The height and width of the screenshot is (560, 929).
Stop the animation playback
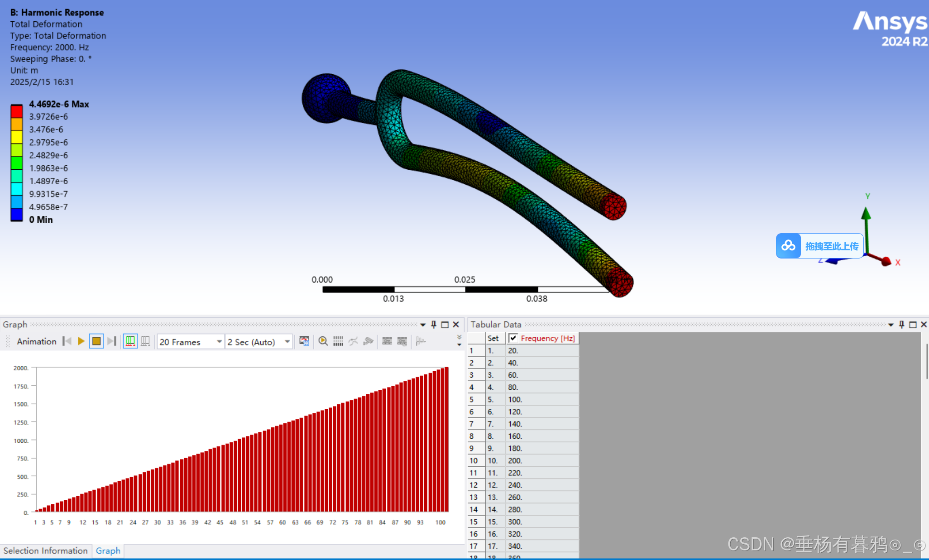[x=96, y=341]
